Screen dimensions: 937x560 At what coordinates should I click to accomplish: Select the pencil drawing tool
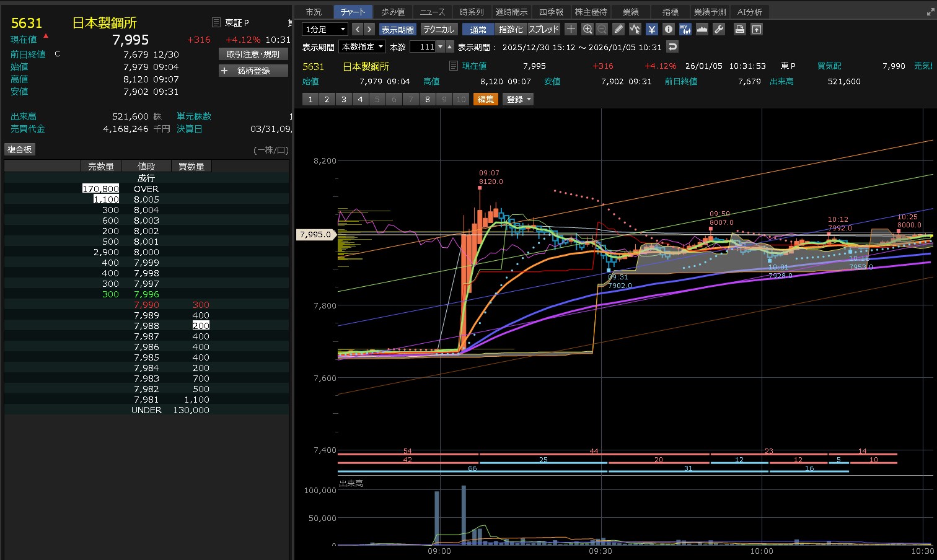(x=618, y=29)
